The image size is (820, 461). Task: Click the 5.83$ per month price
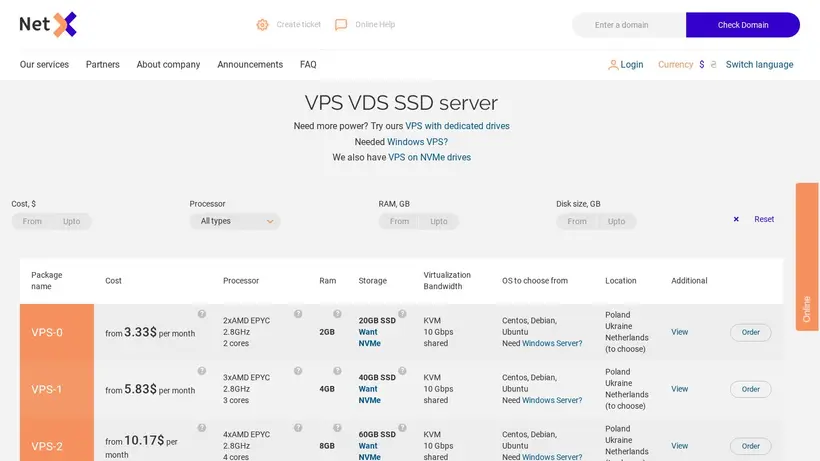tap(150, 389)
